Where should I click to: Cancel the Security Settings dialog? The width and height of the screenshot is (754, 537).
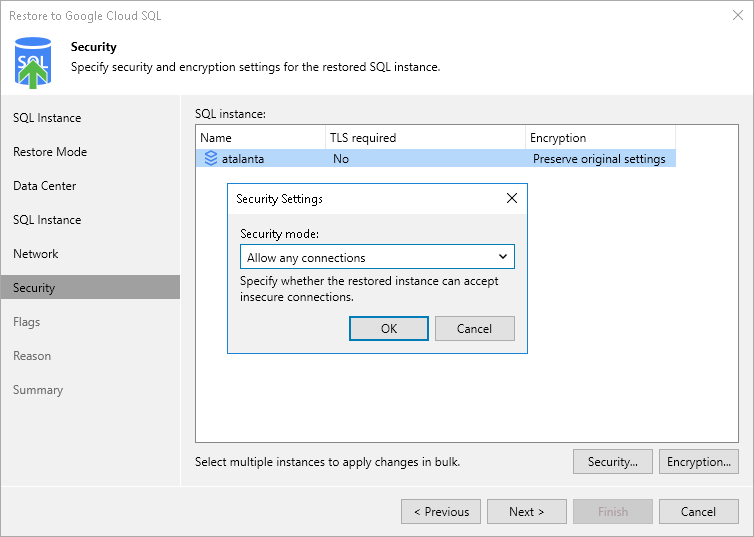pos(474,328)
